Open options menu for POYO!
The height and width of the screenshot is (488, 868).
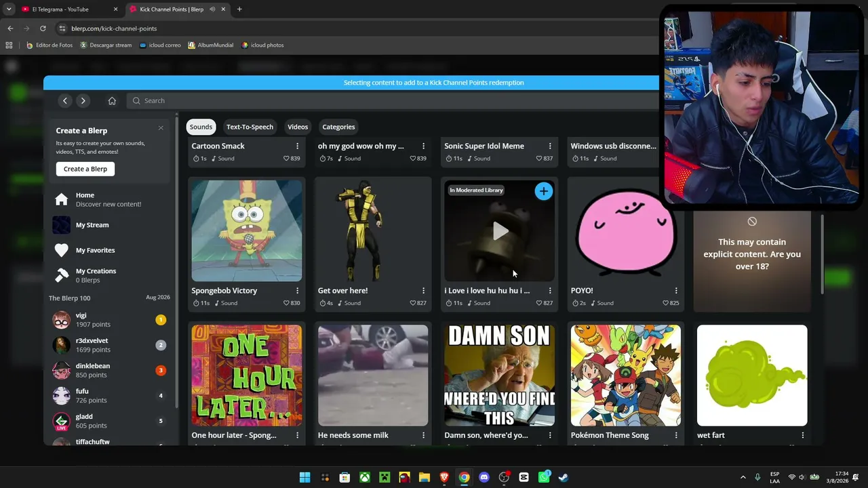tap(676, 291)
